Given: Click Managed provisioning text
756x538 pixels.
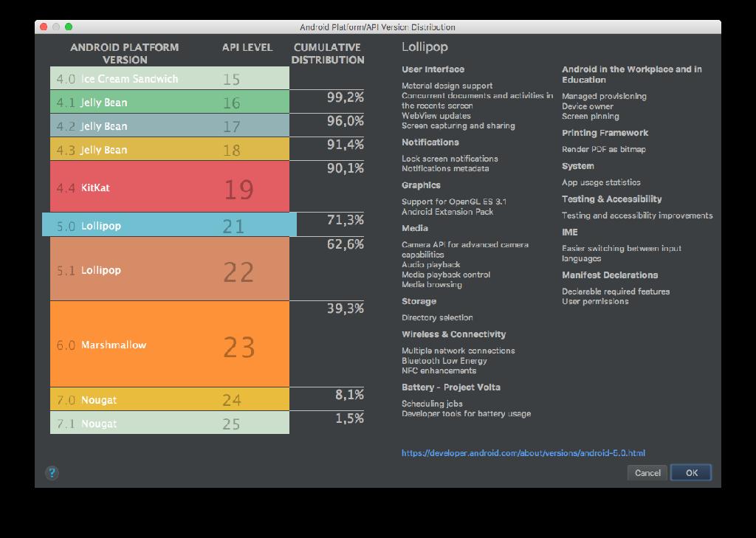Looking at the screenshot, I should pyautogui.click(x=604, y=97).
